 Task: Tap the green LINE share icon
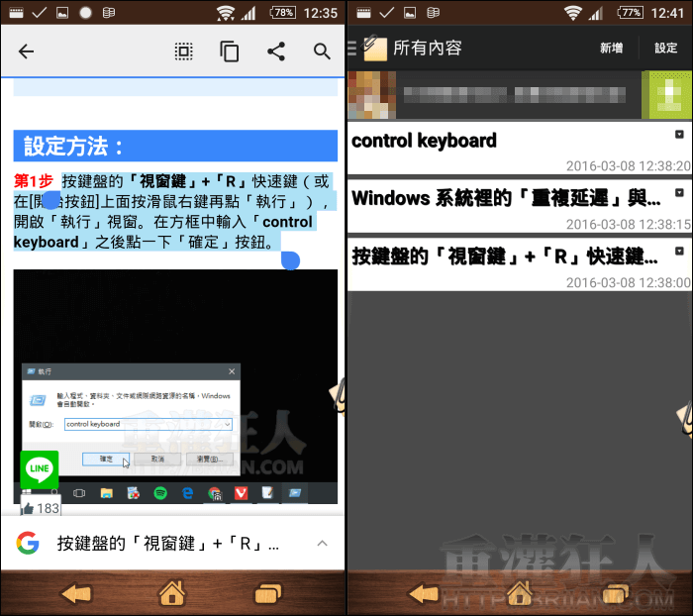[40, 469]
